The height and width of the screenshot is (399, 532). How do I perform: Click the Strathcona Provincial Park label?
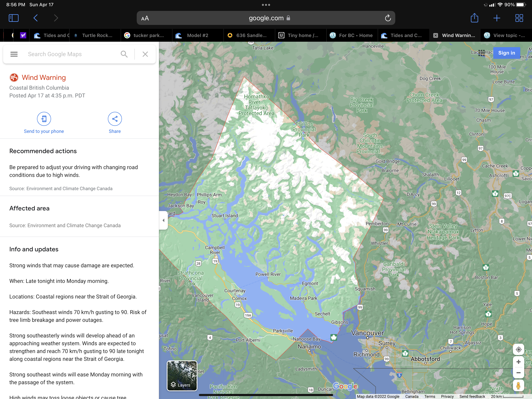tap(190, 278)
